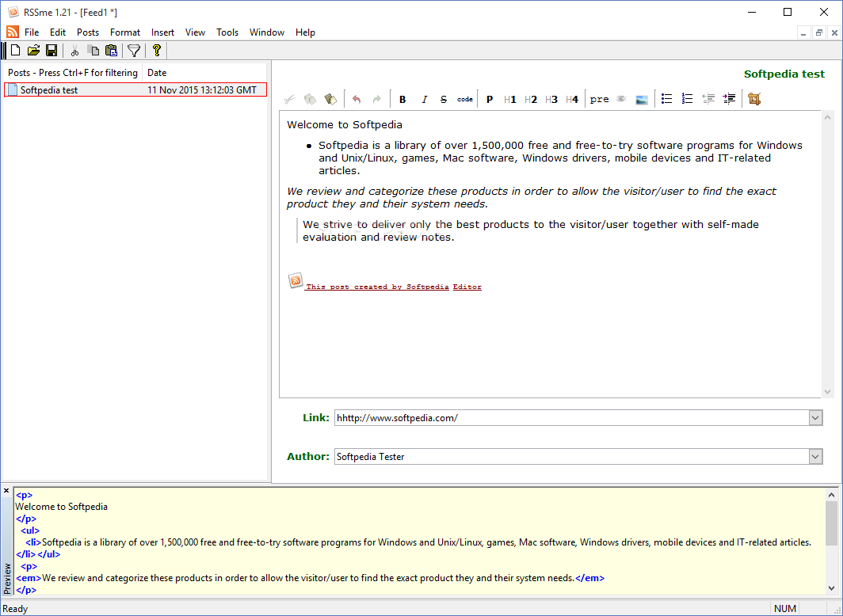
Task: Increase indent of the text
Action: coord(729,99)
